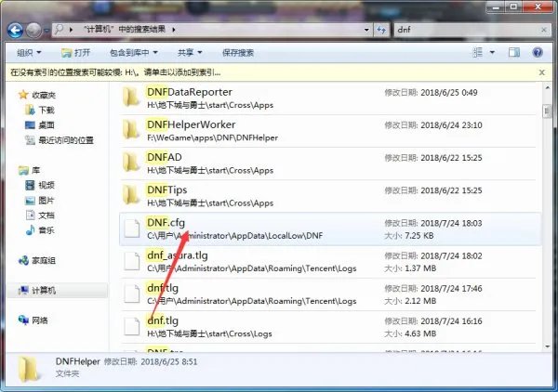Select the DNFAD result name
The height and width of the screenshot is (392, 558).
click(x=165, y=157)
